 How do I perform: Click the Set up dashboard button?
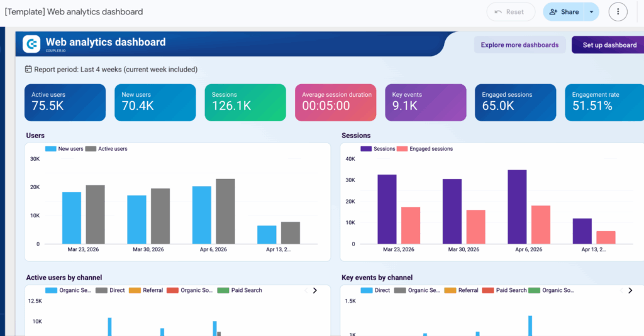click(x=609, y=45)
